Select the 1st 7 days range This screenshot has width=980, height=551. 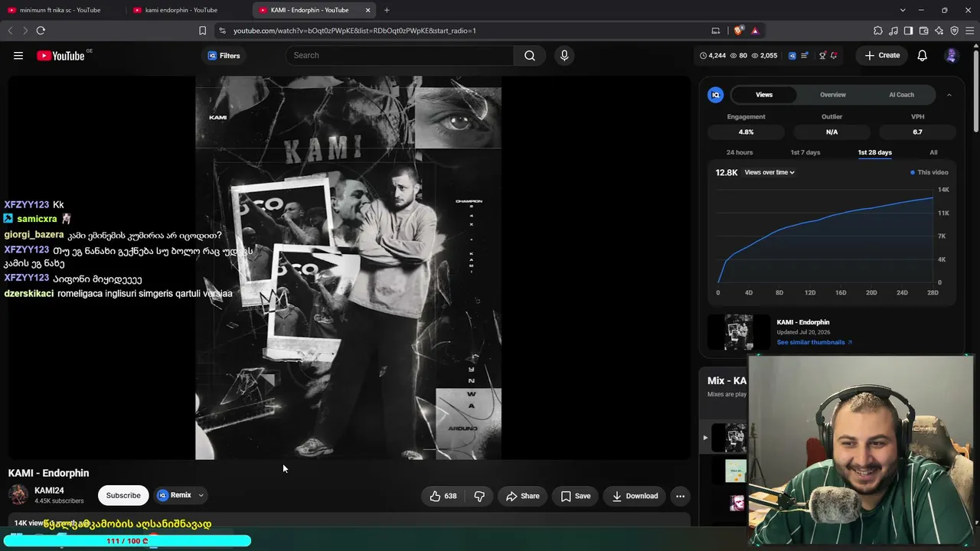[x=805, y=152]
